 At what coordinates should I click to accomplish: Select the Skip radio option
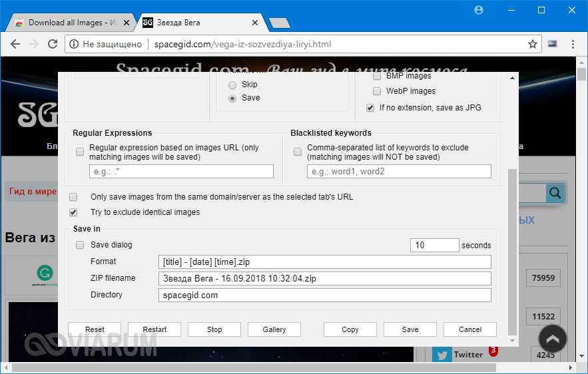[232, 85]
